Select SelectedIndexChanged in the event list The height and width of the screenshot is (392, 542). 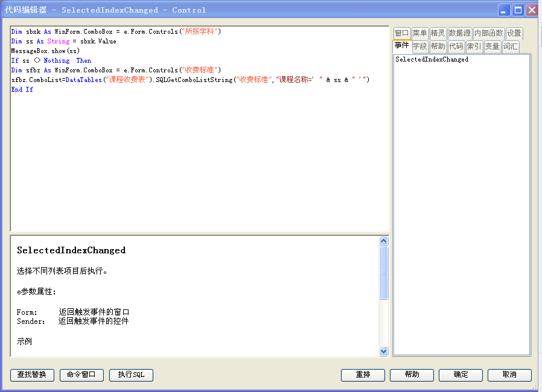pos(432,60)
